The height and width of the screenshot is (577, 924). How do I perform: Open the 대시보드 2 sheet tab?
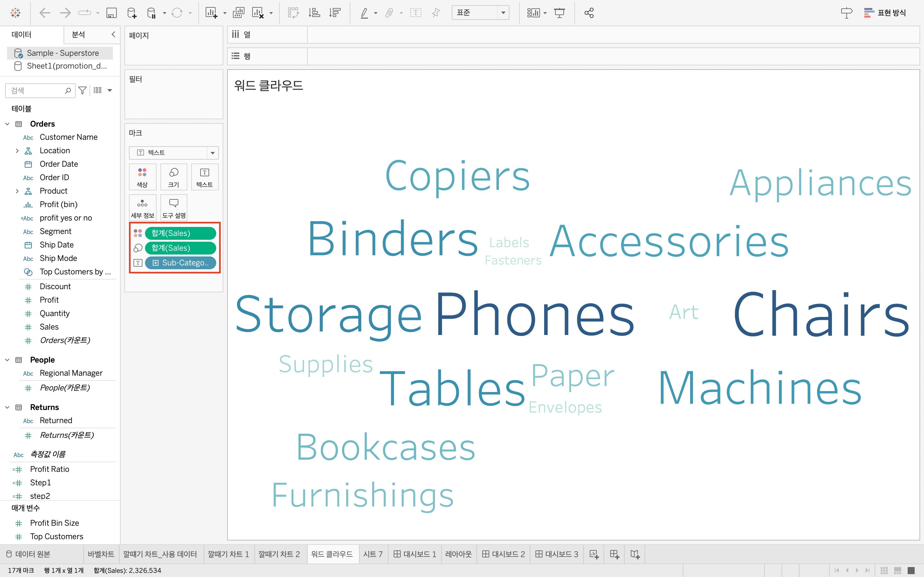coord(504,554)
